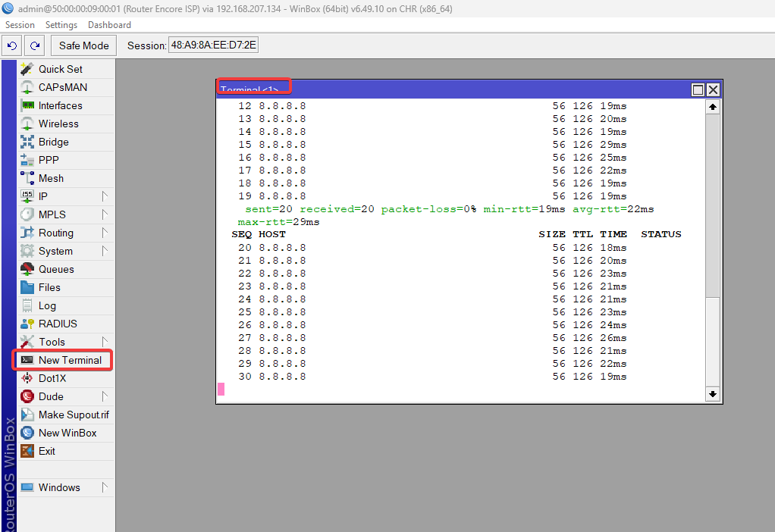The height and width of the screenshot is (532, 775).
Task: Open the Bridge icon
Action: 27,142
